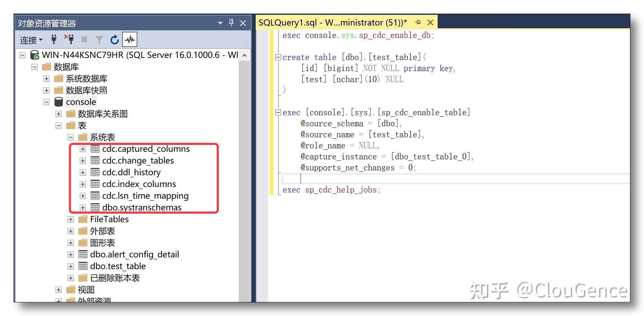644x316 pixels.
Task: Collapse the 系统表 system tables folder
Action: pos(71,137)
